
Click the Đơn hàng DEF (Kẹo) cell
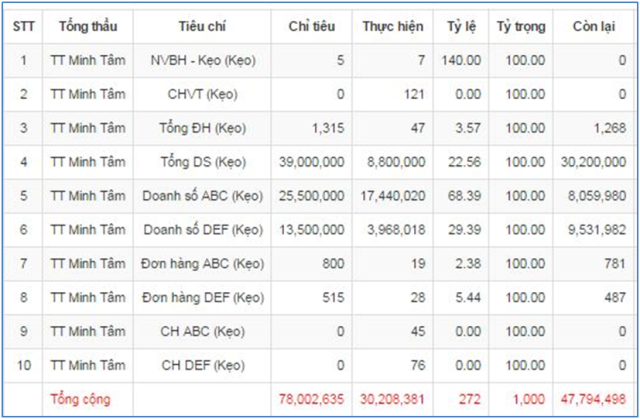(202, 297)
